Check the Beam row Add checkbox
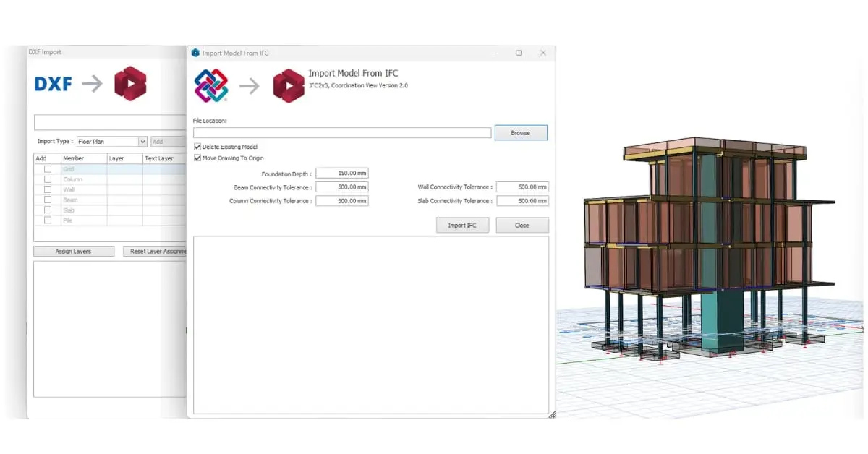Screen dimensions: 868x454 pos(48,200)
